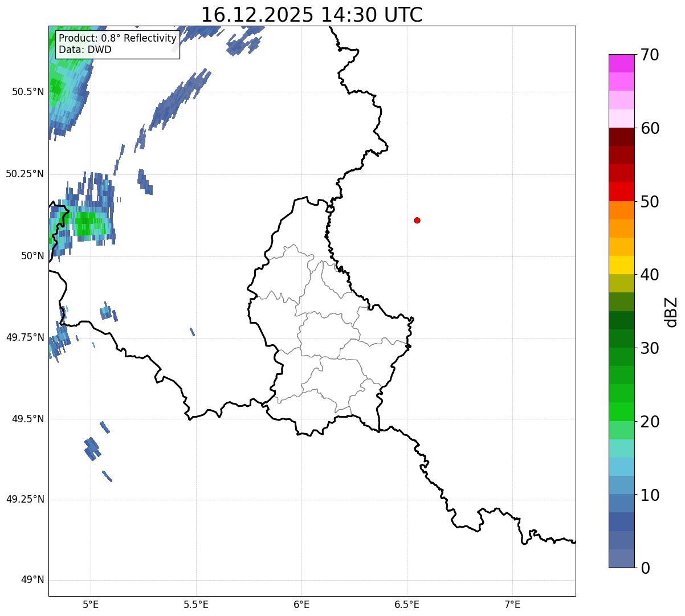This screenshot has width=685, height=616.
Task: Click the latitude label "50°N"
Action: coord(32,256)
